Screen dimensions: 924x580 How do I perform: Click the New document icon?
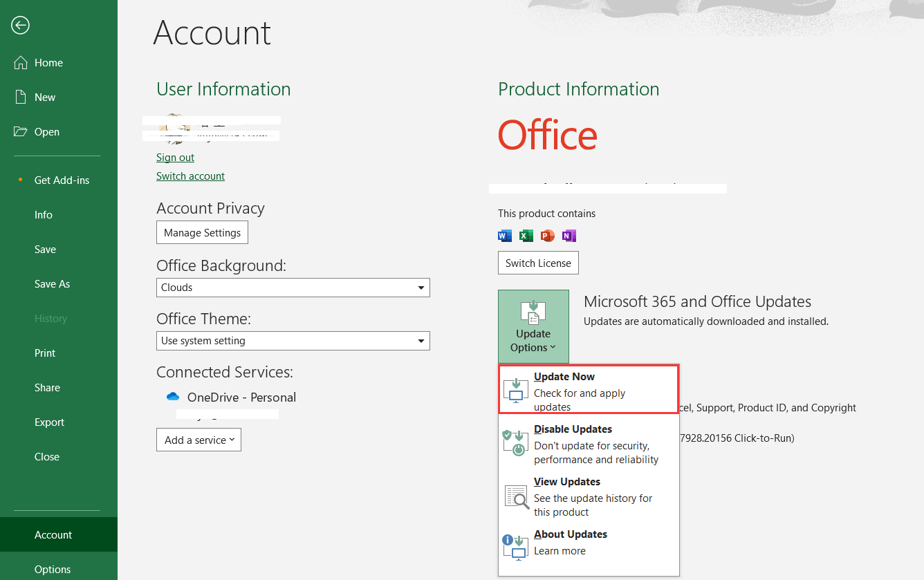pos(21,97)
